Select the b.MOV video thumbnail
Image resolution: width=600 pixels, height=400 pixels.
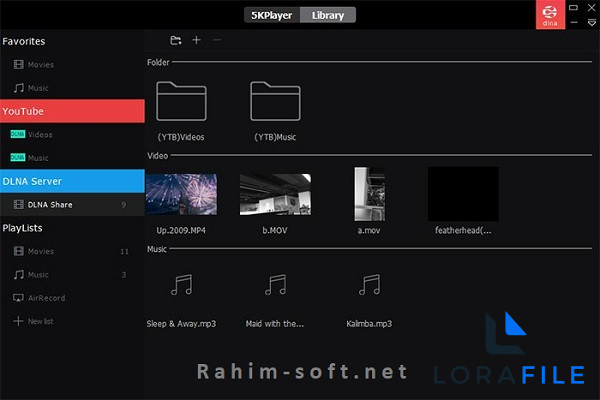[276, 194]
